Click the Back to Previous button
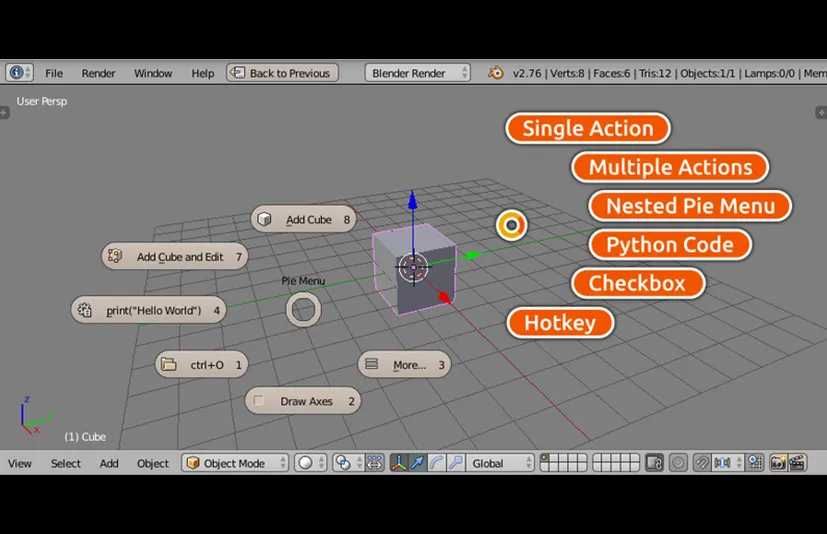Image resolution: width=827 pixels, height=534 pixels. coord(283,73)
